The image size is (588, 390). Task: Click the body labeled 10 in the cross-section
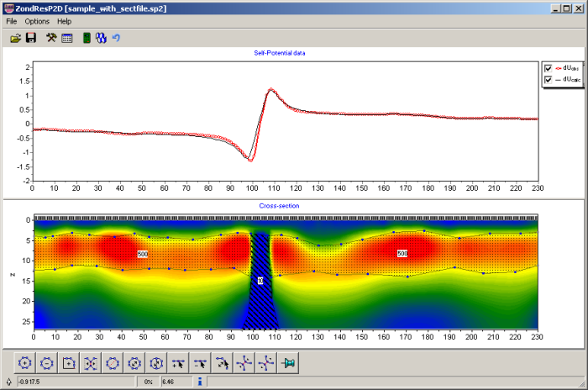coord(260,281)
